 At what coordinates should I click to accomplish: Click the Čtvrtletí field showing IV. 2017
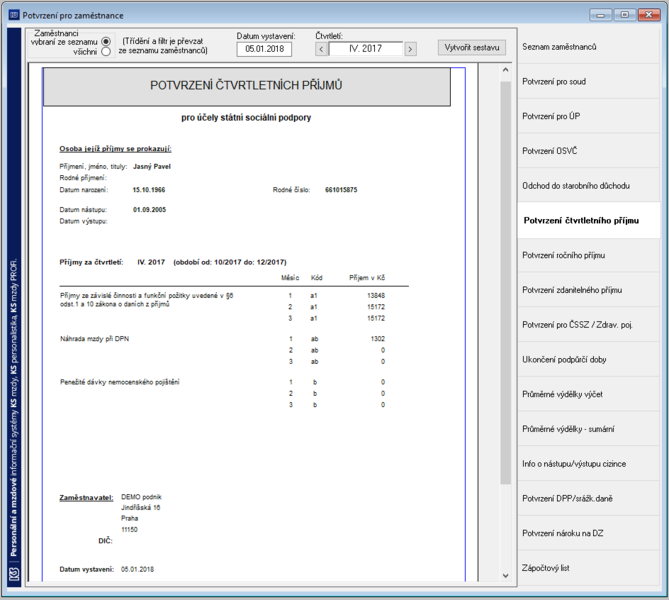[366, 49]
